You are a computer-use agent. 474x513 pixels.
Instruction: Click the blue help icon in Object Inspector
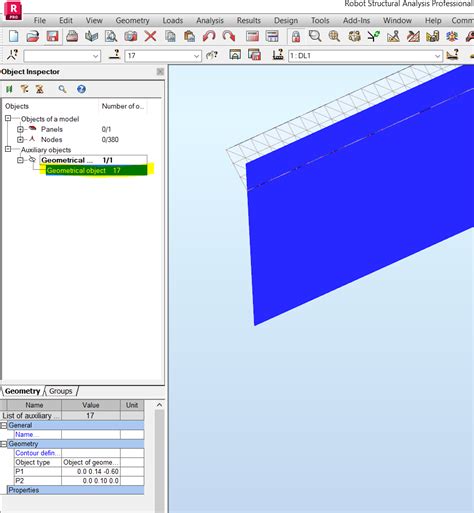pyautogui.click(x=81, y=89)
